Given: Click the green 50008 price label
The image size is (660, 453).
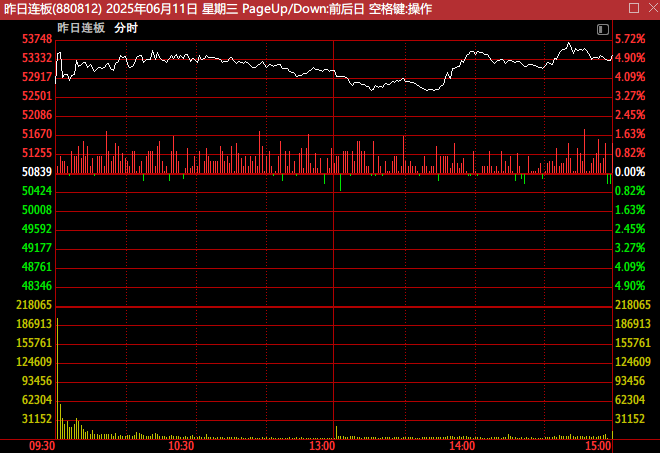Looking at the screenshot, I should 37,210.
